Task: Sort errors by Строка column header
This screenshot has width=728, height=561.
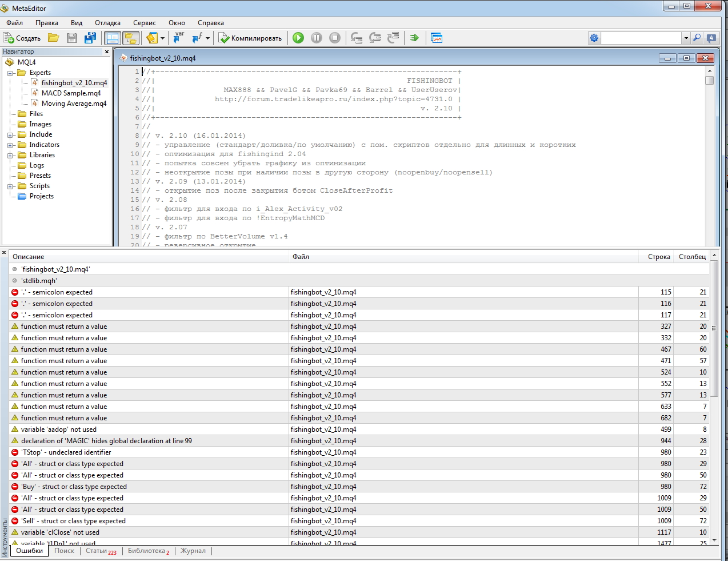Action: [x=656, y=257]
